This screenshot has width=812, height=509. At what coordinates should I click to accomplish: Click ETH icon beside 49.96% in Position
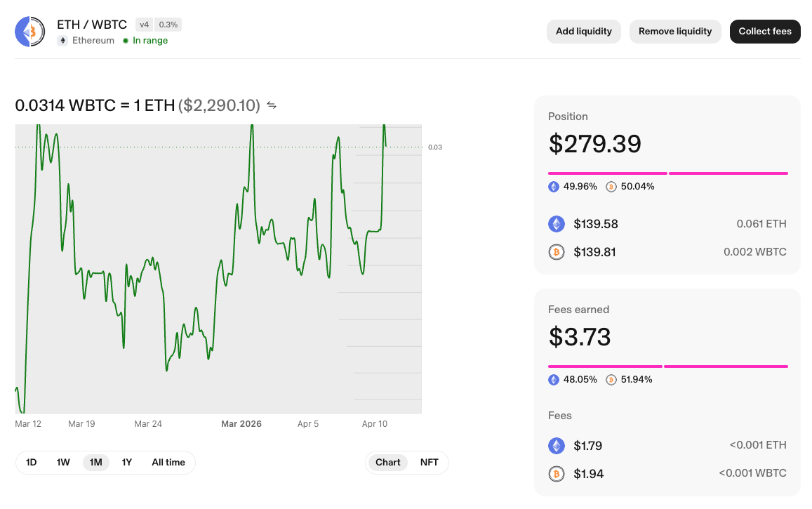pyautogui.click(x=554, y=187)
